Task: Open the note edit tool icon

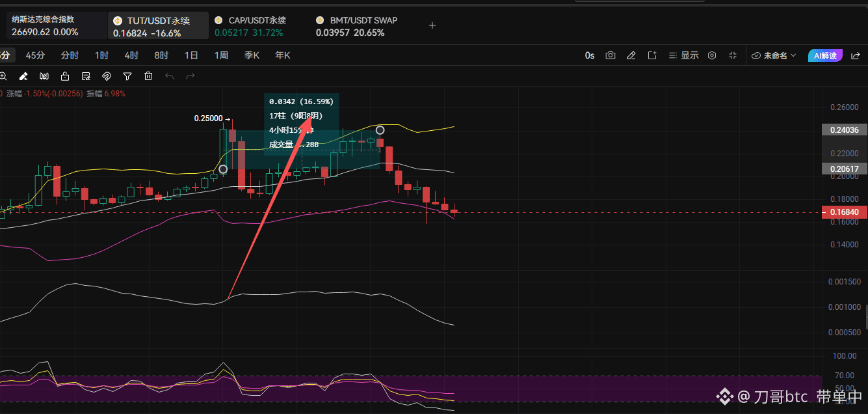Action: tap(86, 76)
